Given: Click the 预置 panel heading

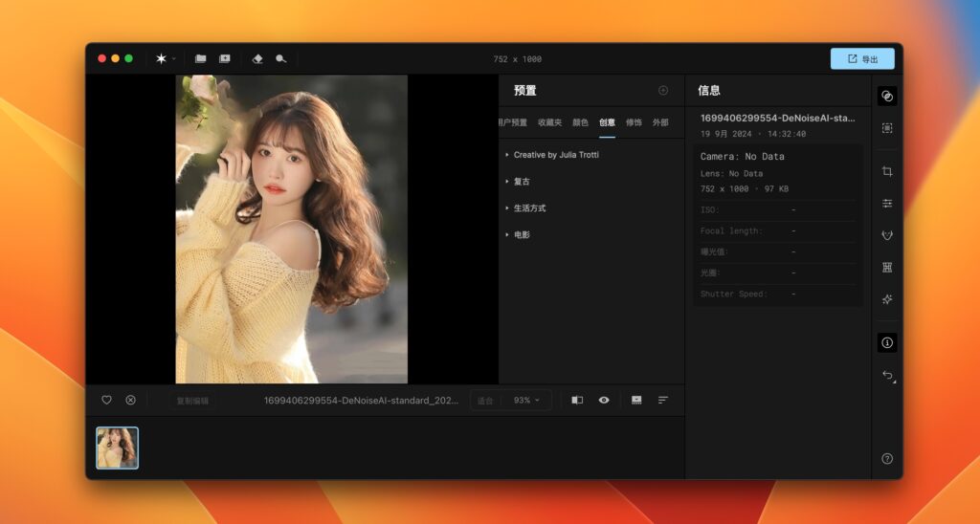Looking at the screenshot, I should coord(525,91).
